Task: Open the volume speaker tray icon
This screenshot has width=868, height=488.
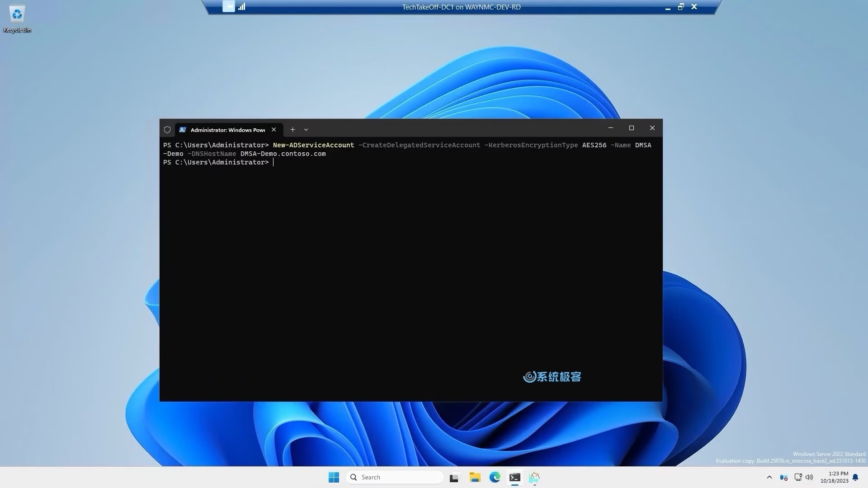Action: coord(809,477)
